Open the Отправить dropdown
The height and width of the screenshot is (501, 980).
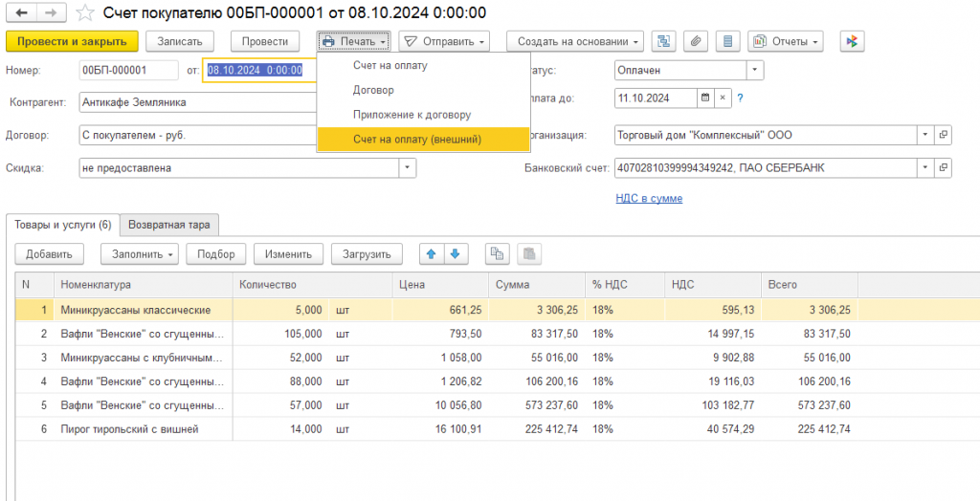pyautogui.click(x=444, y=41)
